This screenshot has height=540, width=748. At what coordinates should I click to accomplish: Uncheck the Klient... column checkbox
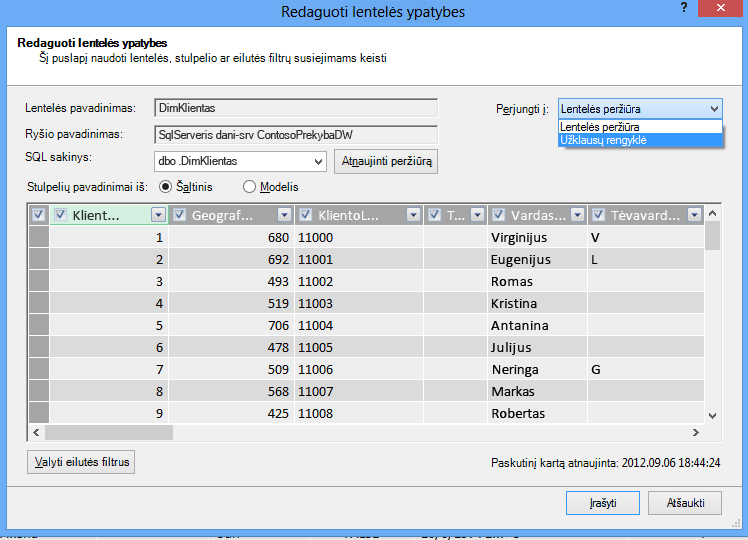coord(60,215)
